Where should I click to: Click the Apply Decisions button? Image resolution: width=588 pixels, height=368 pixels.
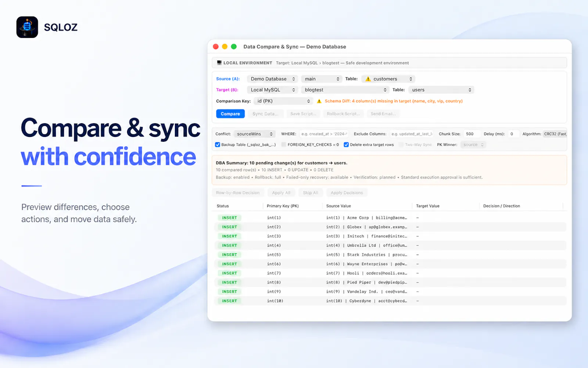point(347,193)
